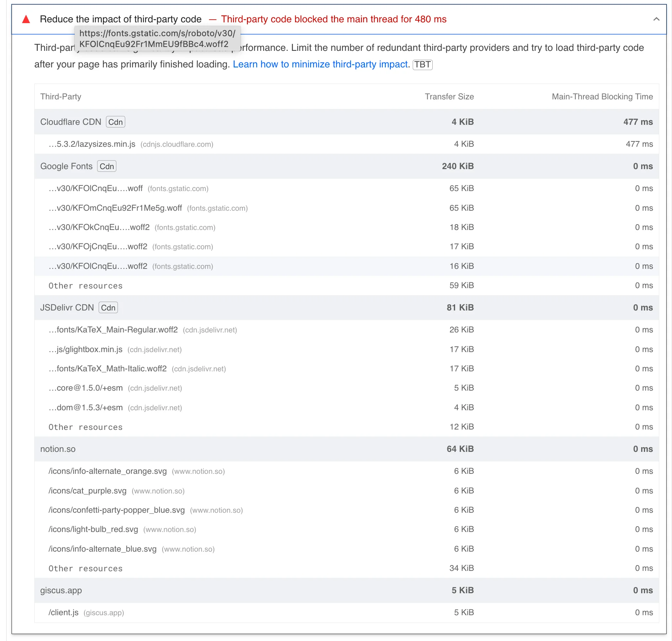Click the Transfer Size column header
Image resolution: width=672 pixels, height=641 pixels.
(449, 97)
